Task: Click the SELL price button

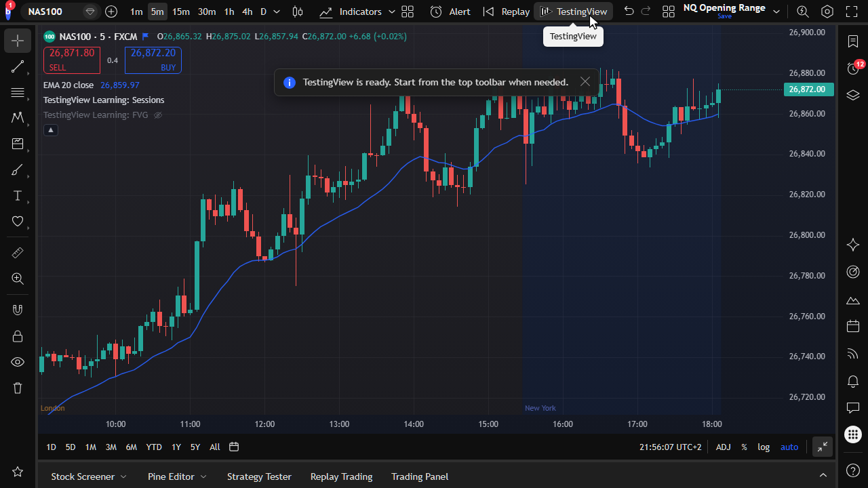Action: click(72, 60)
